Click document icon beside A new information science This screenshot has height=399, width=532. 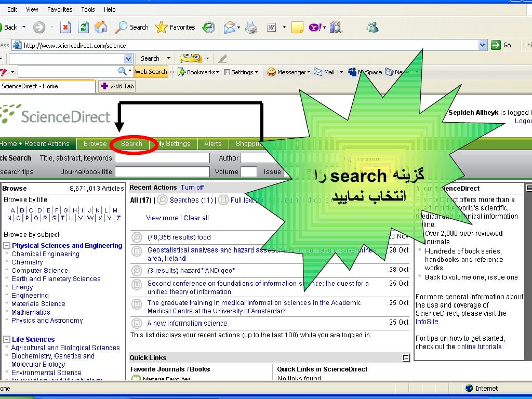click(x=137, y=323)
